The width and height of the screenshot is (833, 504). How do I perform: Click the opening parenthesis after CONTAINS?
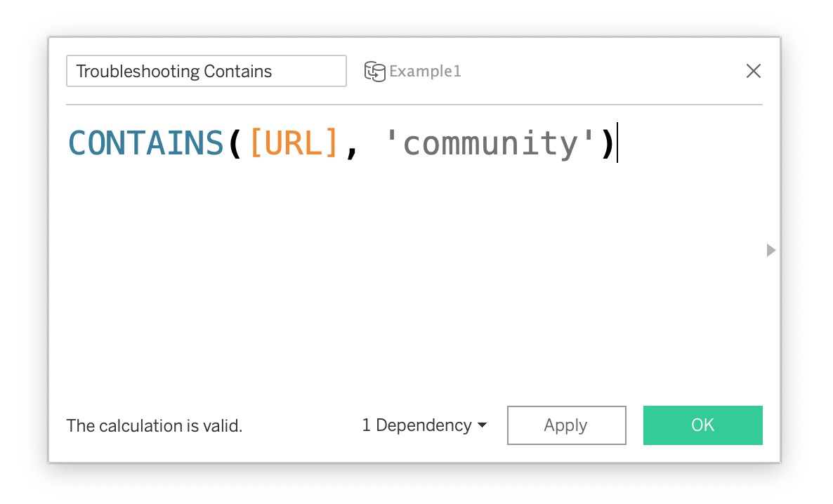pos(235,143)
